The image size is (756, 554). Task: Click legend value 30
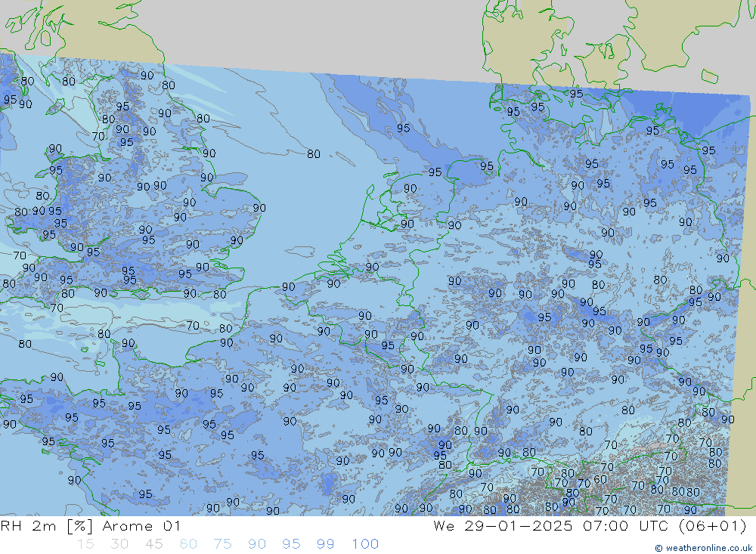coord(119,544)
